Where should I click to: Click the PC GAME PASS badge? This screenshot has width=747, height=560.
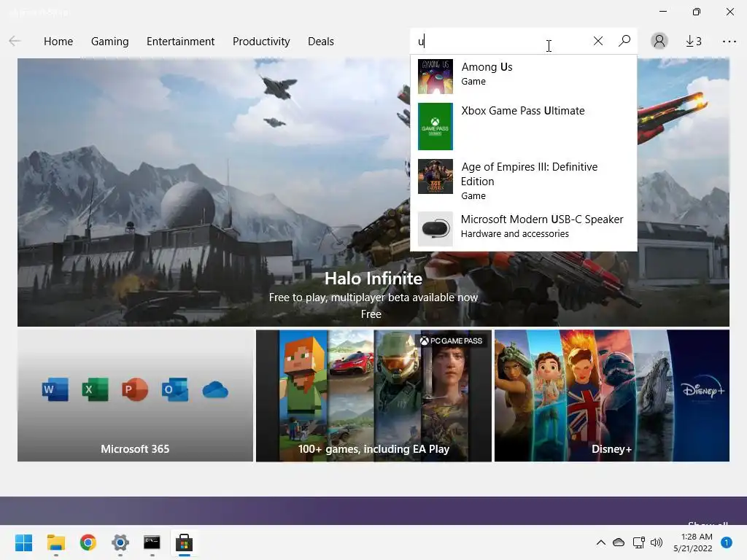tap(451, 341)
